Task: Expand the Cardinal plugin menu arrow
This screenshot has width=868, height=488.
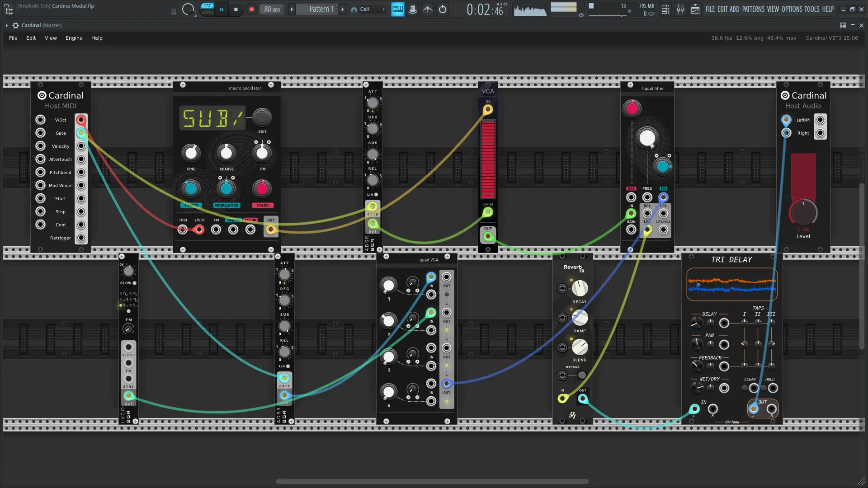Action: (6, 25)
